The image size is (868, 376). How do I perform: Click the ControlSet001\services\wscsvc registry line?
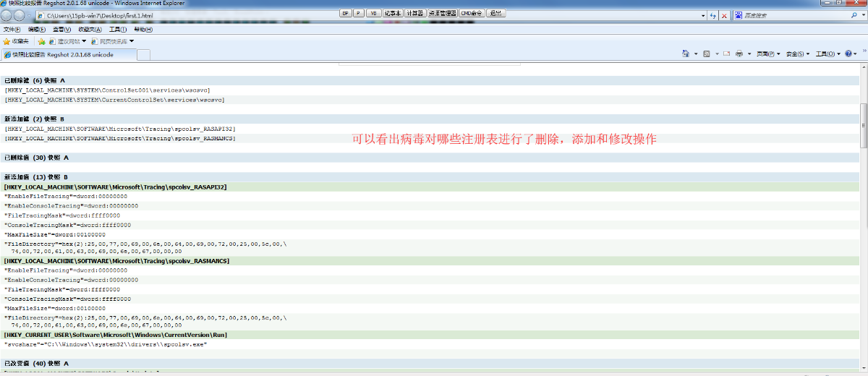[x=107, y=90]
